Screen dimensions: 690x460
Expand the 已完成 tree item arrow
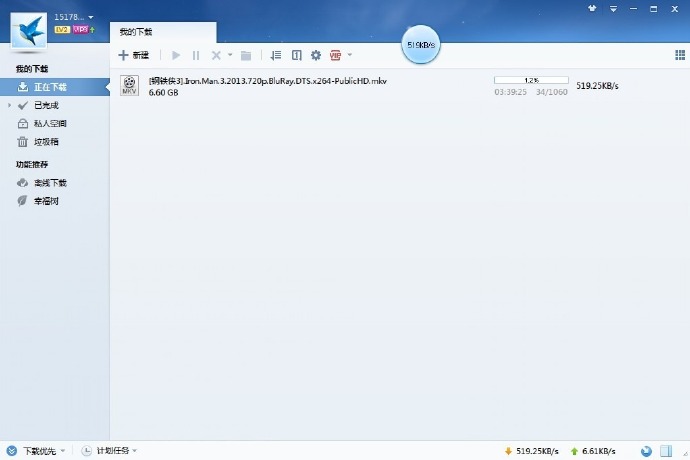point(9,105)
